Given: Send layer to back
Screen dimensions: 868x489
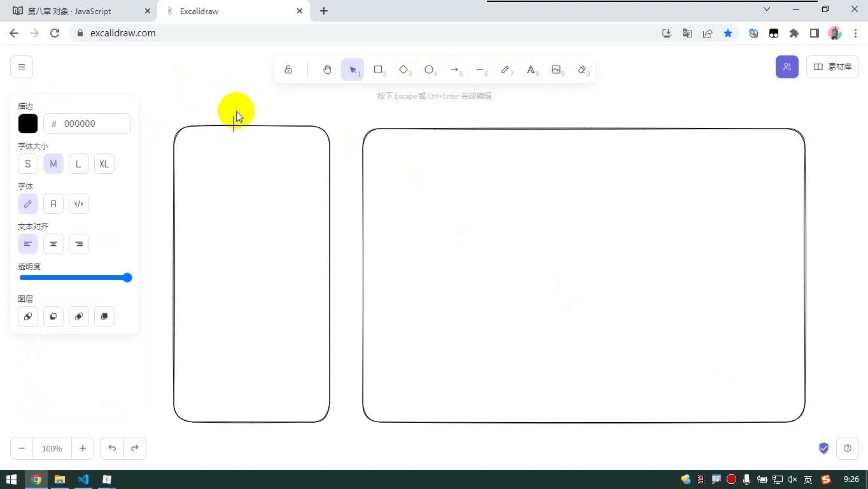Looking at the screenshot, I should (28, 316).
